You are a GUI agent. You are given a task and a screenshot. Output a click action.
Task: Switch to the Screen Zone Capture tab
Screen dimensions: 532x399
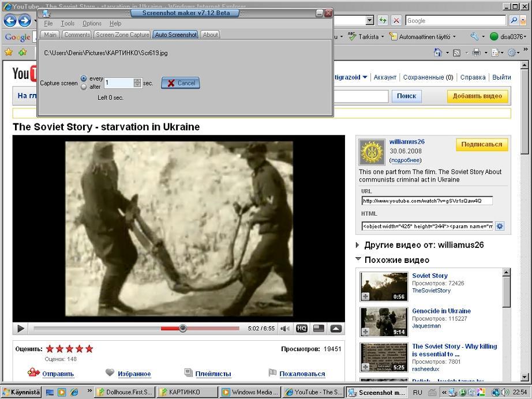122,35
